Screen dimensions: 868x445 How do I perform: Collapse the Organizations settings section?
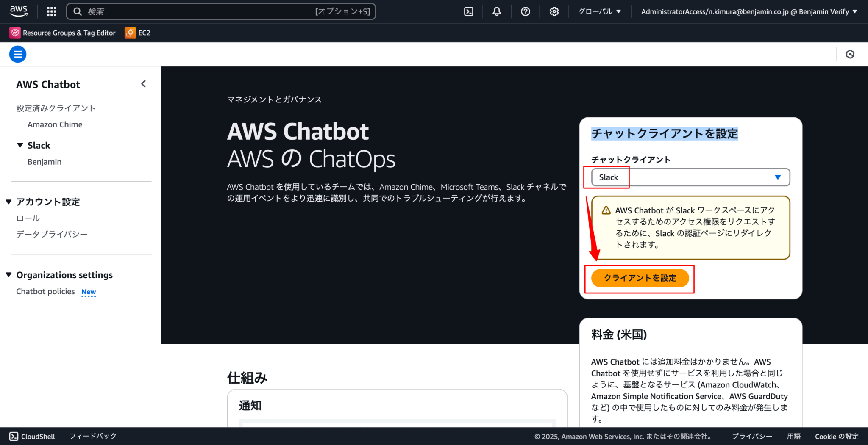[9, 275]
